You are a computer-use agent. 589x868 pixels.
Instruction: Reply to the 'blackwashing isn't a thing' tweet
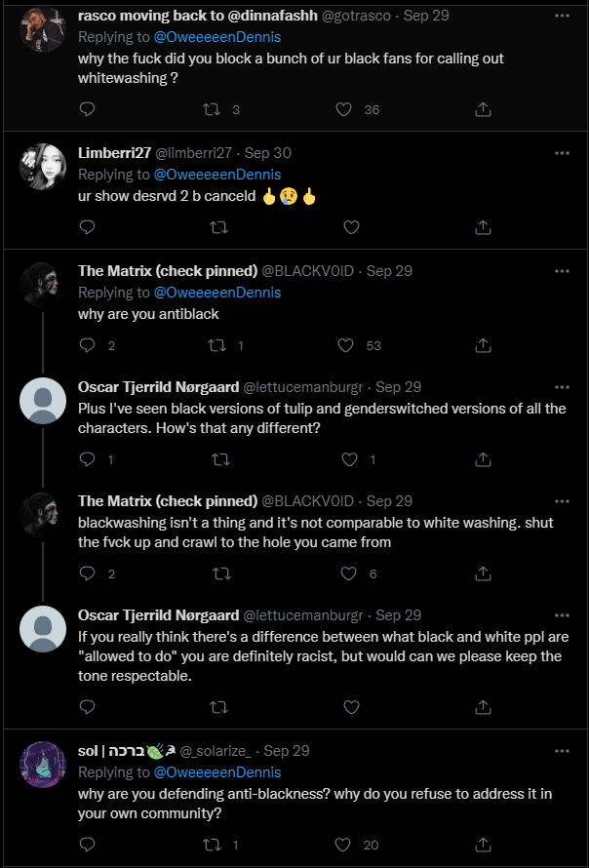[87, 574]
